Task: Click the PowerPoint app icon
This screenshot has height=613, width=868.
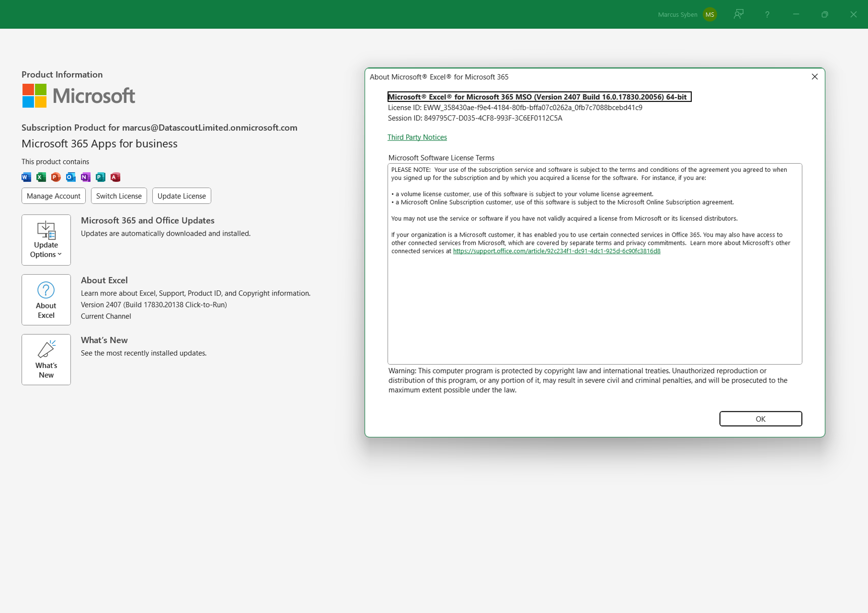Action: pyautogui.click(x=56, y=177)
